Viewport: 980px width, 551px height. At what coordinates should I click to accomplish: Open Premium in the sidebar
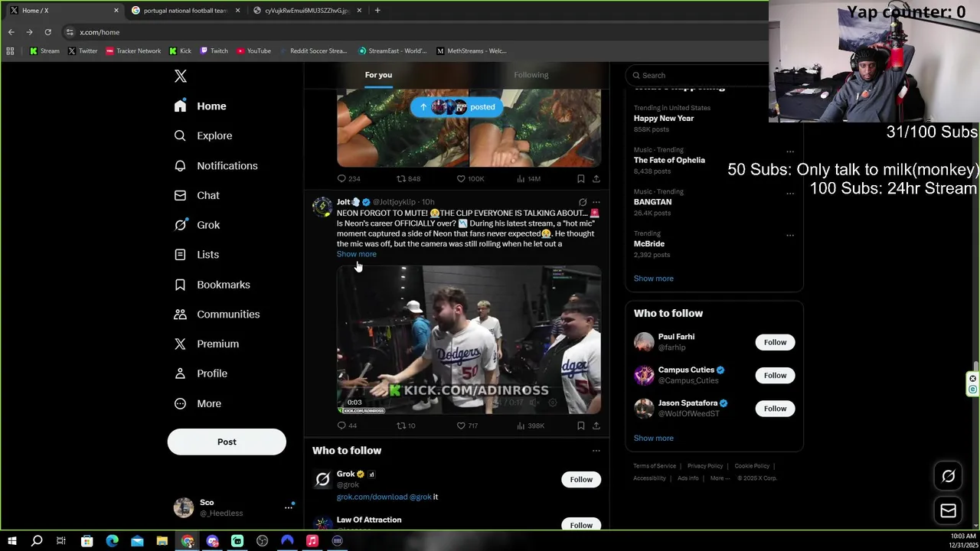tap(207, 344)
